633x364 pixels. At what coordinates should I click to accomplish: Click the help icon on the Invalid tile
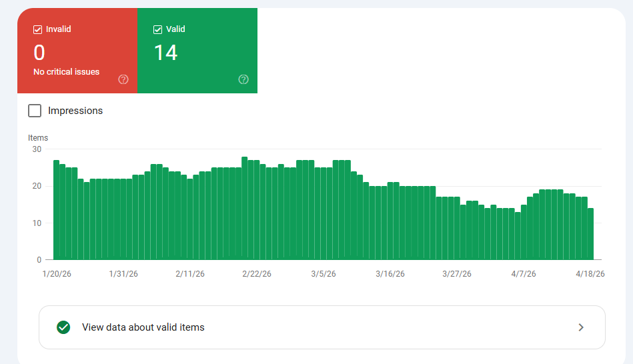click(123, 79)
